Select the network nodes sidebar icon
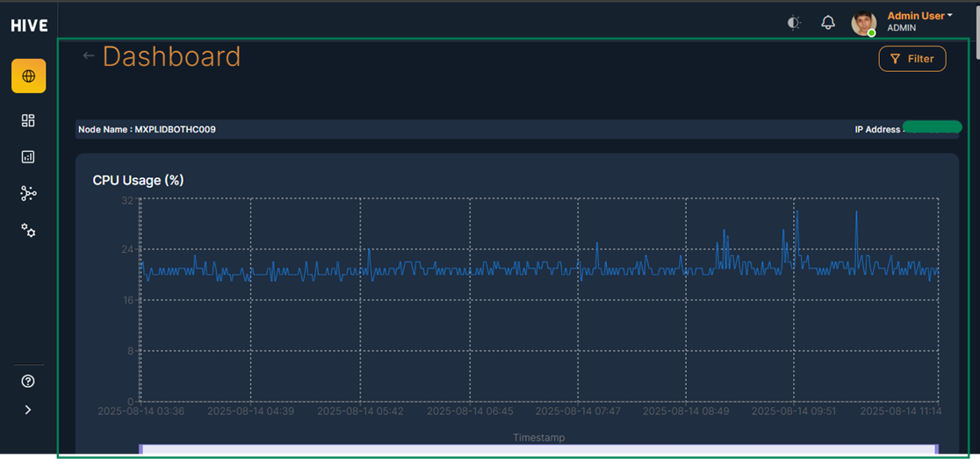This screenshot has height=459, width=980. (28, 193)
